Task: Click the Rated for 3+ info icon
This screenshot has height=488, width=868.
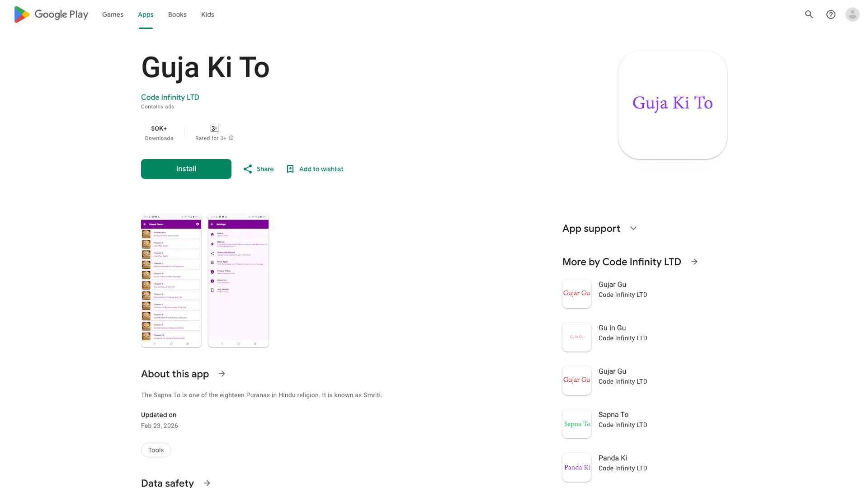Action: tap(231, 138)
